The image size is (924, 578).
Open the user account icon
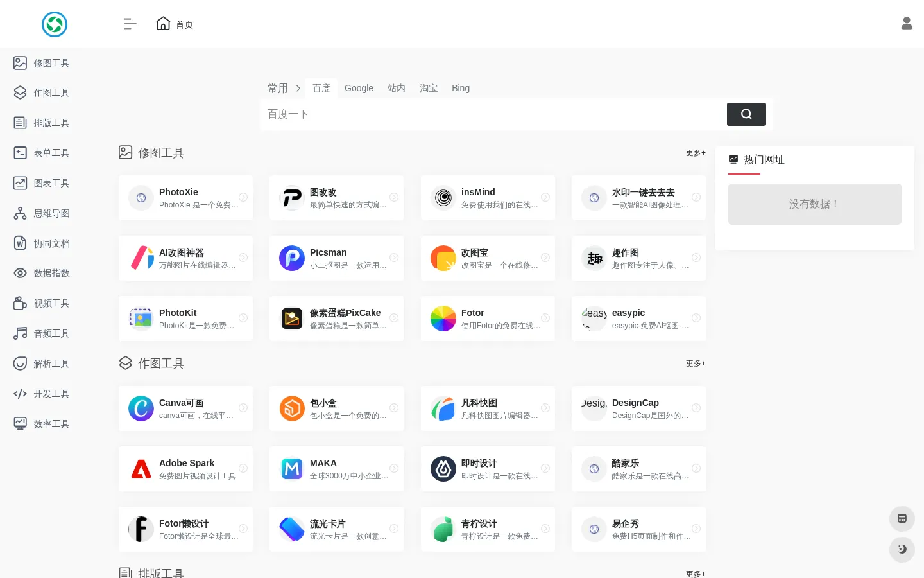[907, 23]
